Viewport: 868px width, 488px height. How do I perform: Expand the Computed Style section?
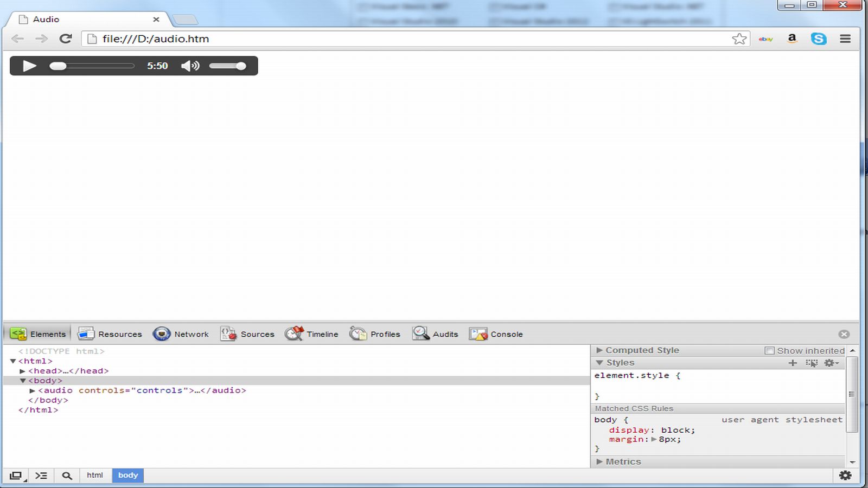click(599, 350)
